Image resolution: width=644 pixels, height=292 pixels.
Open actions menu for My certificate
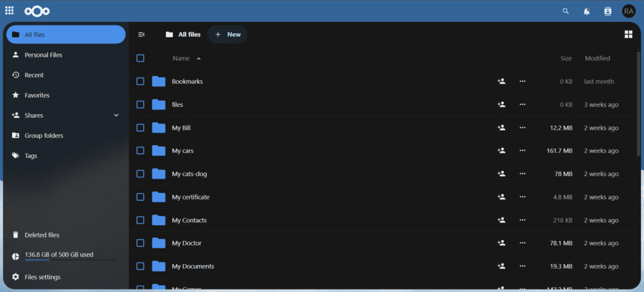(x=523, y=197)
